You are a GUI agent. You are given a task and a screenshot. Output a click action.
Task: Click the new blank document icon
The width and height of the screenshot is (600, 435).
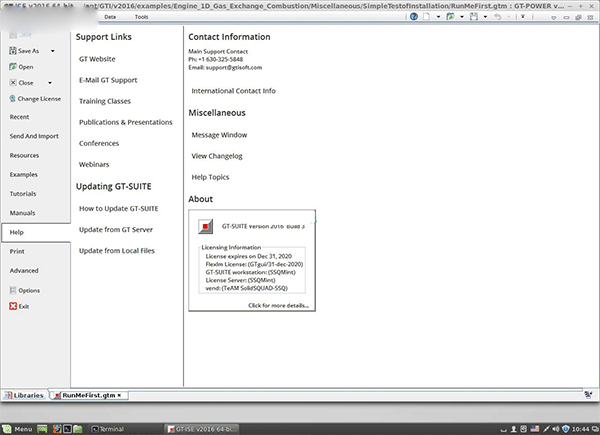click(x=426, y=16)
